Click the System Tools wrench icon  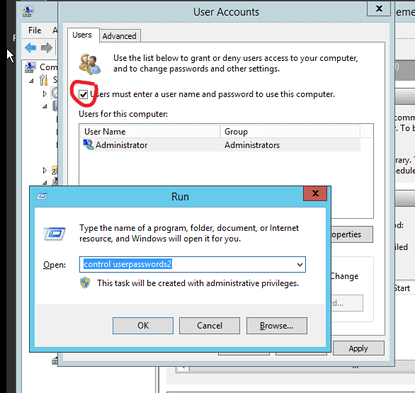pyautogui.click(x=44, y=80)
